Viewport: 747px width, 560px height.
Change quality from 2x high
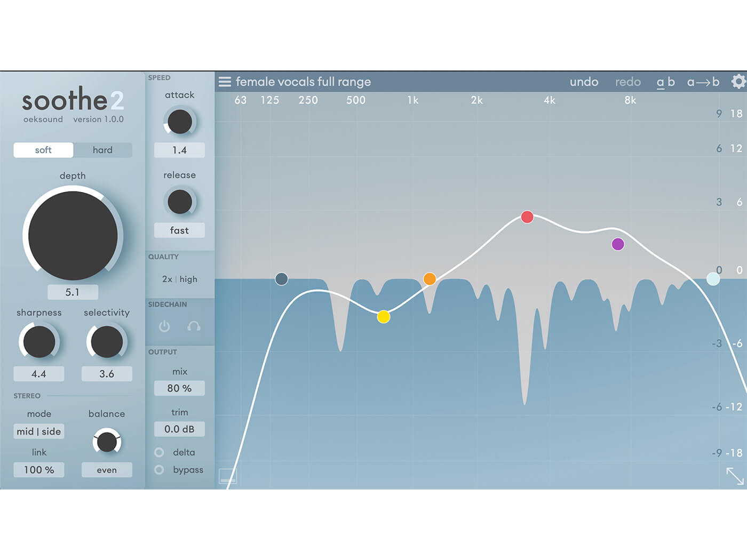coord(179,279)
